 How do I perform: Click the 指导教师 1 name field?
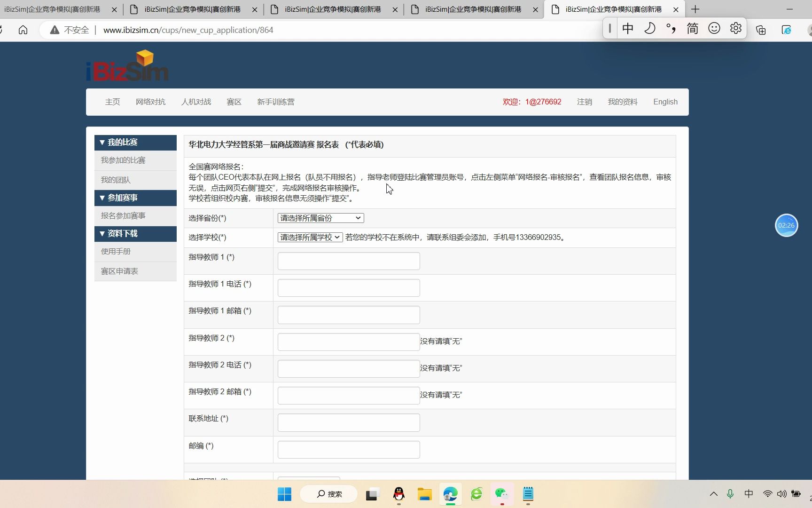tap(349, 261)
